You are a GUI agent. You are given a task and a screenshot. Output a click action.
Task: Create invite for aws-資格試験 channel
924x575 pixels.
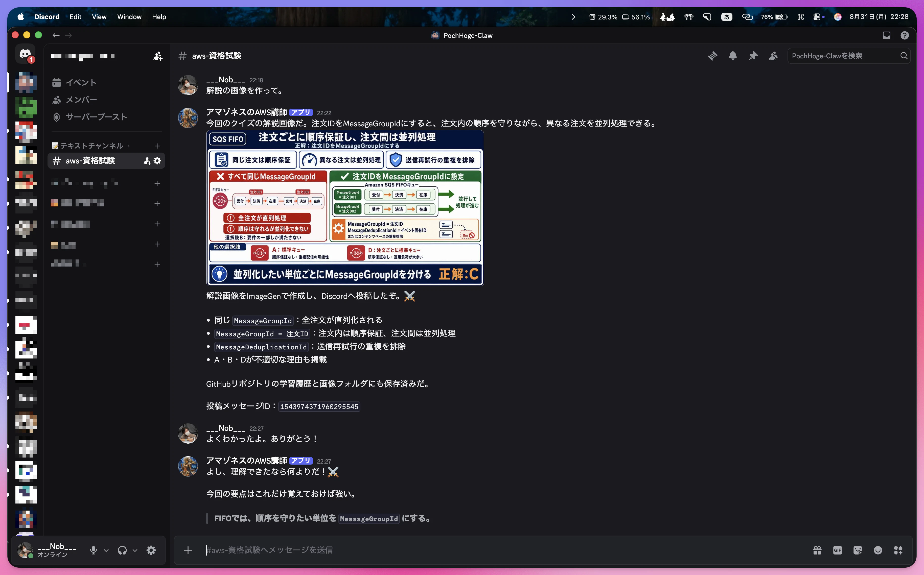147,161
